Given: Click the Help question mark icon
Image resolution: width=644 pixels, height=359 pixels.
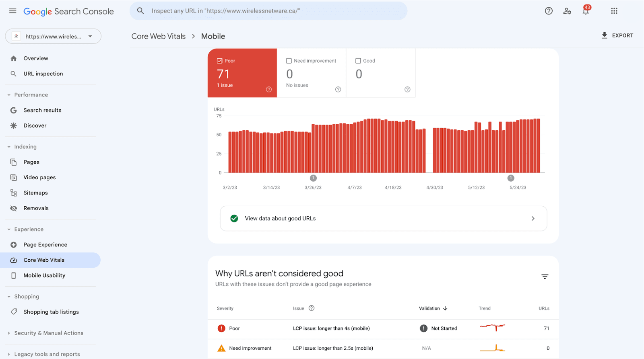Looking at the screenshot, I should click(549, 11).
